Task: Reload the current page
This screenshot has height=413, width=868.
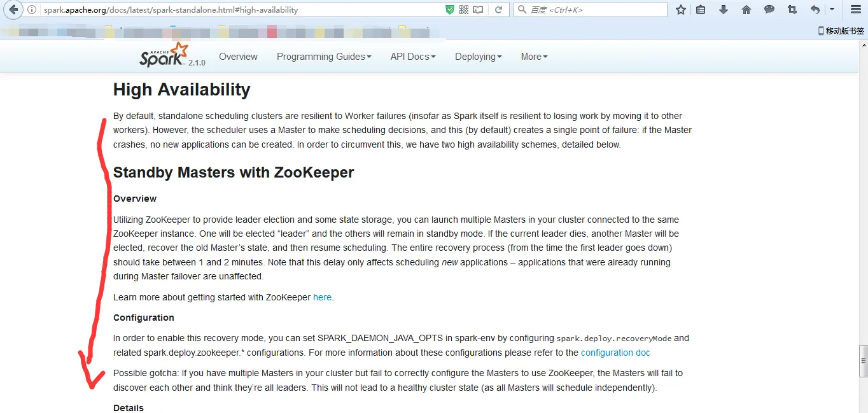Action: (x=499, y=10)
